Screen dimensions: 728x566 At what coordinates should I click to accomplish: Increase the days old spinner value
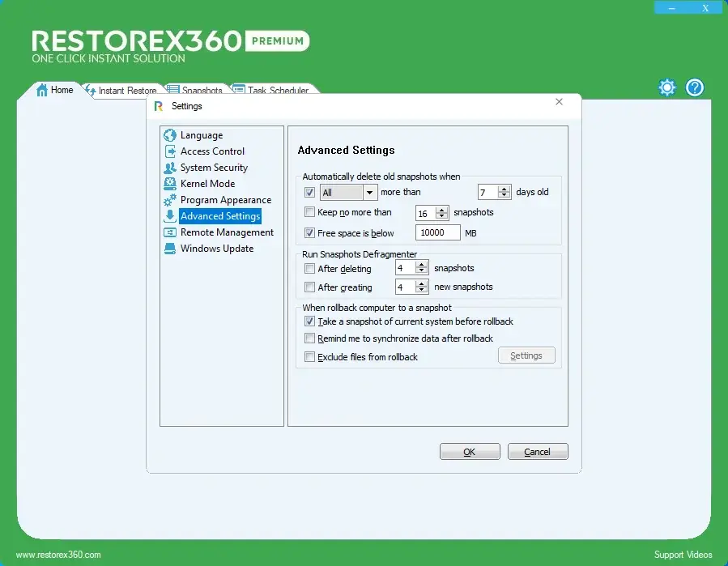point(505,189)
